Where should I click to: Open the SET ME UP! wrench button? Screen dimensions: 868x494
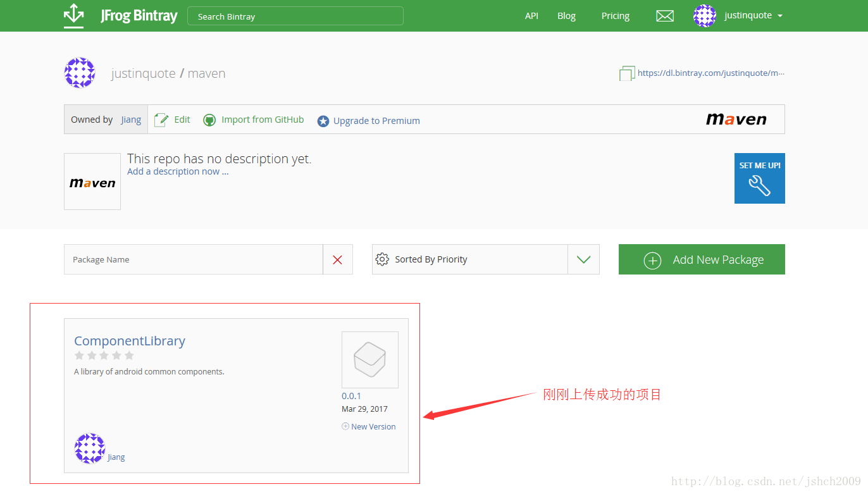[x=760, y=178]
